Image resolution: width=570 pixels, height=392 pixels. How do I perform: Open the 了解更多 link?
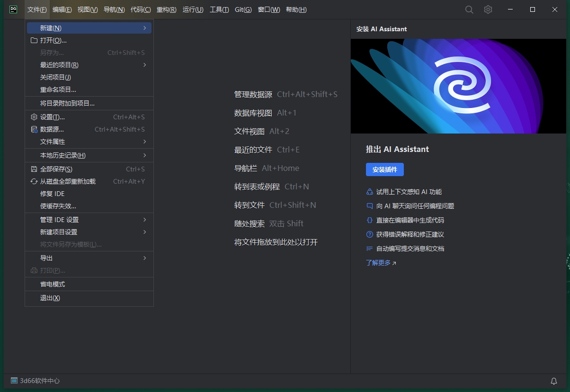(x=381, y=263)
